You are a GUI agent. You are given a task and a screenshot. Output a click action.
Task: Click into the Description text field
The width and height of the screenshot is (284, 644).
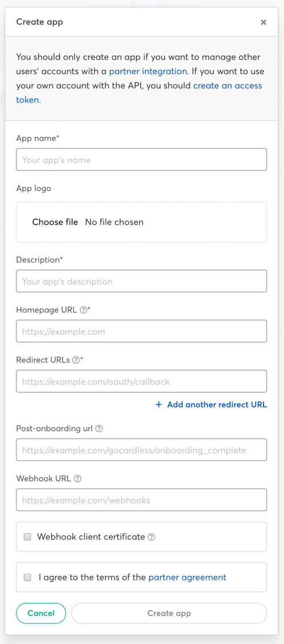point(141,281)
